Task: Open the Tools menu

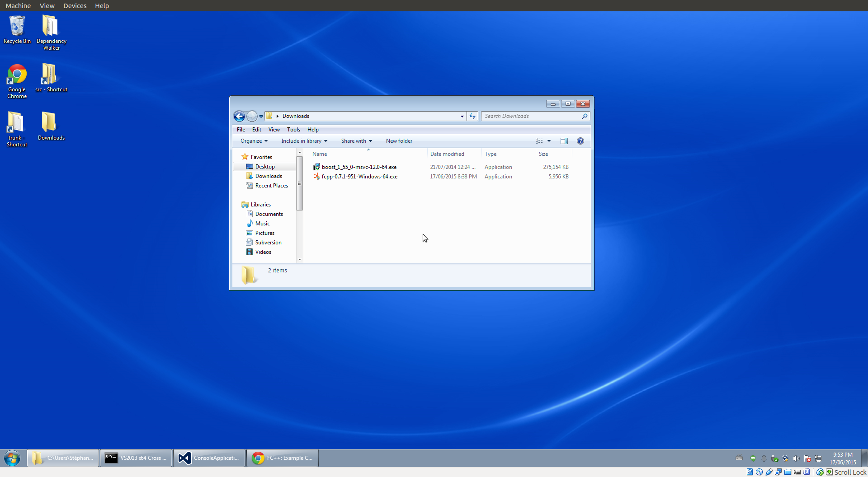Action: coord(293,130)
